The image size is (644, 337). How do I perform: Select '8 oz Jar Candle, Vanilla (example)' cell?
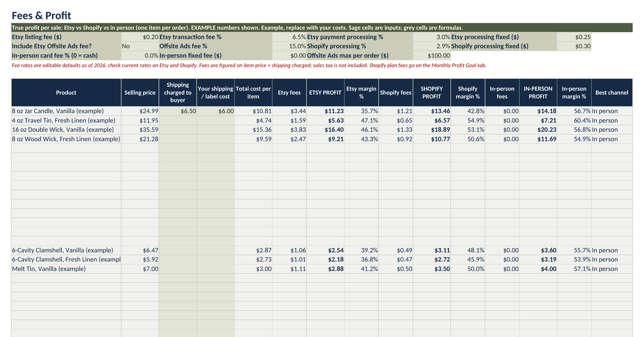(x=66, y=111)
